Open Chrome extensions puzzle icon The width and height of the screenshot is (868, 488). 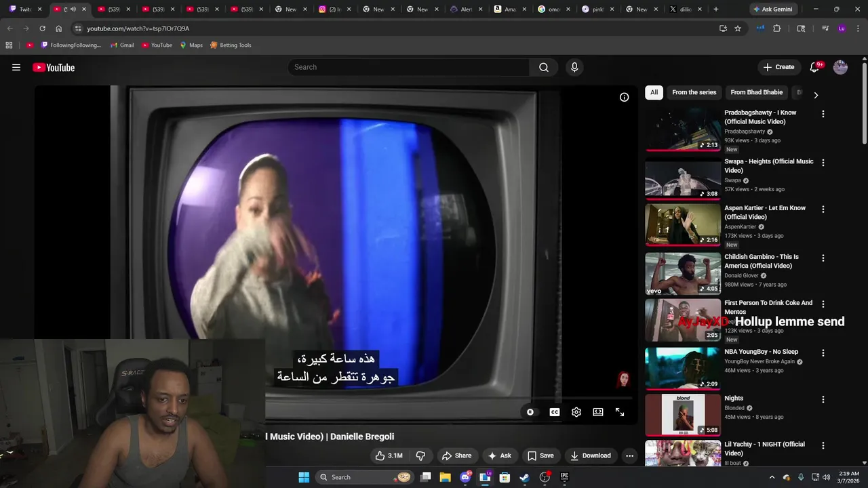(x=777, y=28)
